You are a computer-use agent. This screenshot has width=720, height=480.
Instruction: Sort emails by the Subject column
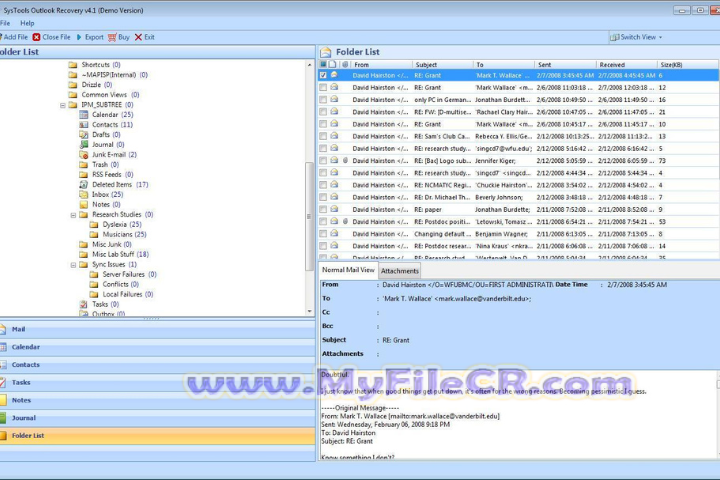pos(442,65)
